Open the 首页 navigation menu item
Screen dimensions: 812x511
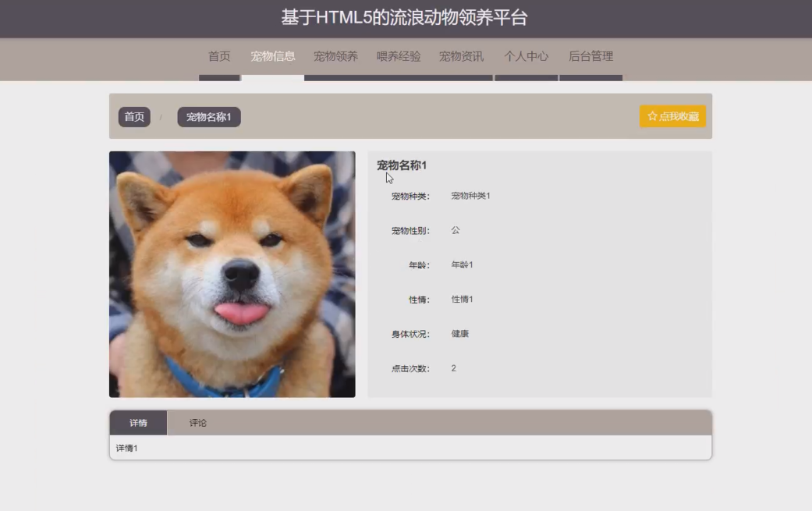point(218,55)
